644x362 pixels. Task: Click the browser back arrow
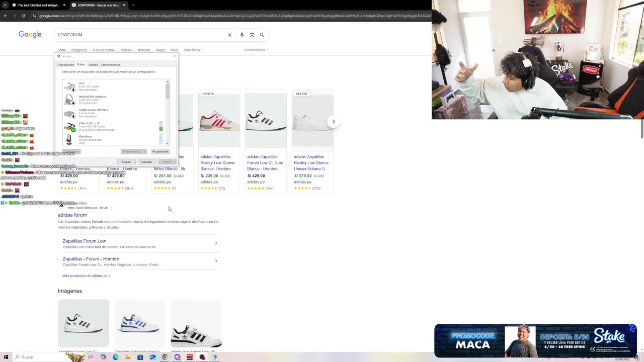(x=5, y=16)
